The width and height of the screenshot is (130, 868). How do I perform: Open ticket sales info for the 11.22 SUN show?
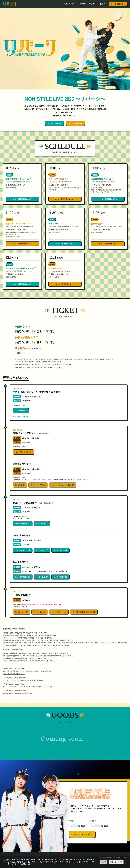click(x=22, y=244)
